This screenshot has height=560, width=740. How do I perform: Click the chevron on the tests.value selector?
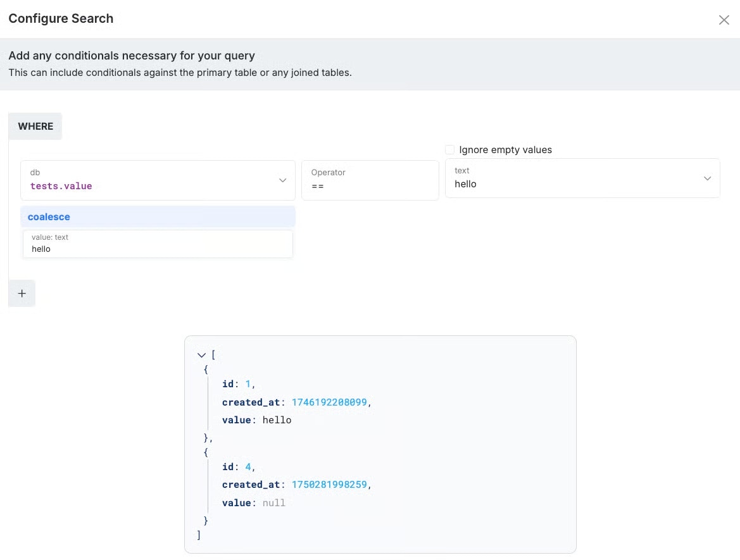pyautogui.click(x=282, y=180)
